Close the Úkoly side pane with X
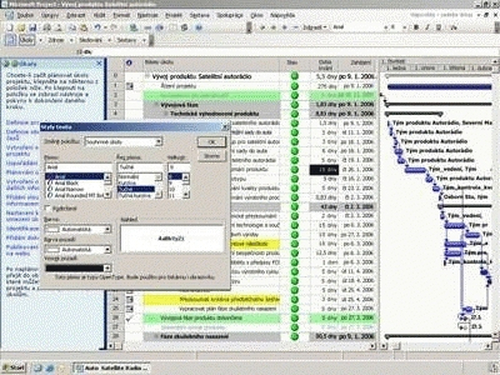The width and height of the screenshot is (500, 375). tap(99, 63)
